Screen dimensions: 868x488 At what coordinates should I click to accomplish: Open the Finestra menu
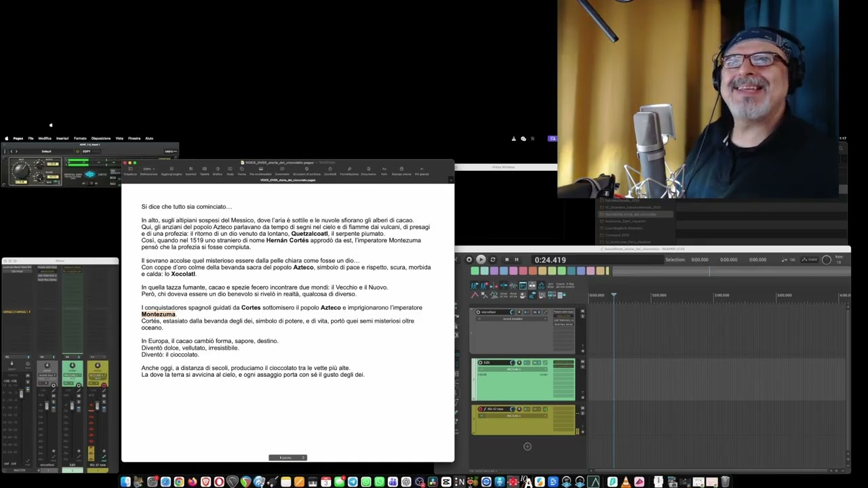(134, 138)
